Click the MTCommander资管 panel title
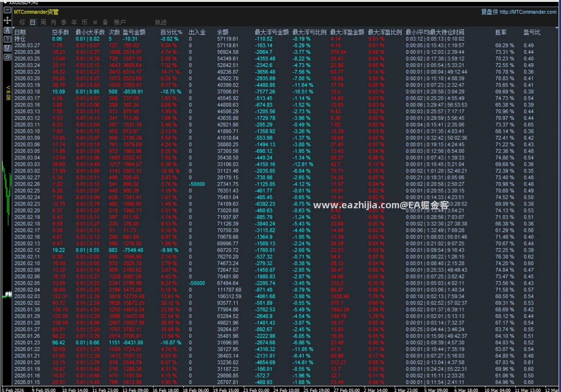The width and height of the screenshot is (561, 392). tap(36, 12)
